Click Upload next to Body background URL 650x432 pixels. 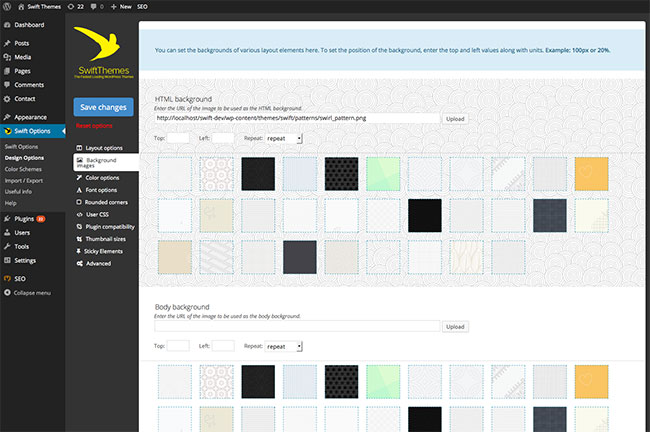[455, 327]
